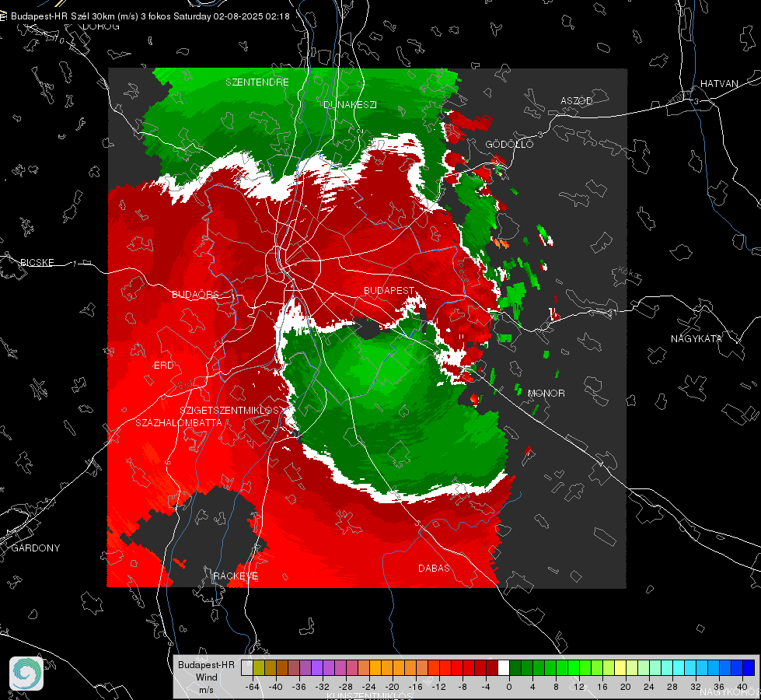Screen dimensions: 761x700
Task: Click the 0 legend scale value
Action: coord(508,687)
